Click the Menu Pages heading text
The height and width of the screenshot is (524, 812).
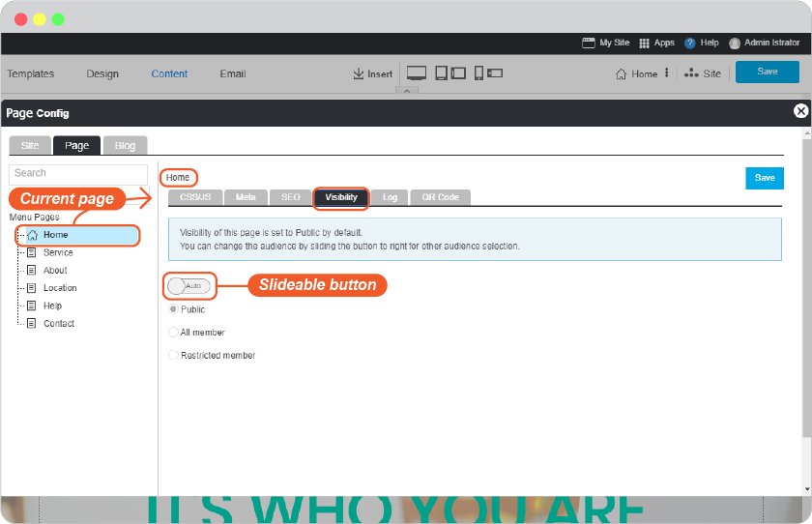[x=34, y=217]
